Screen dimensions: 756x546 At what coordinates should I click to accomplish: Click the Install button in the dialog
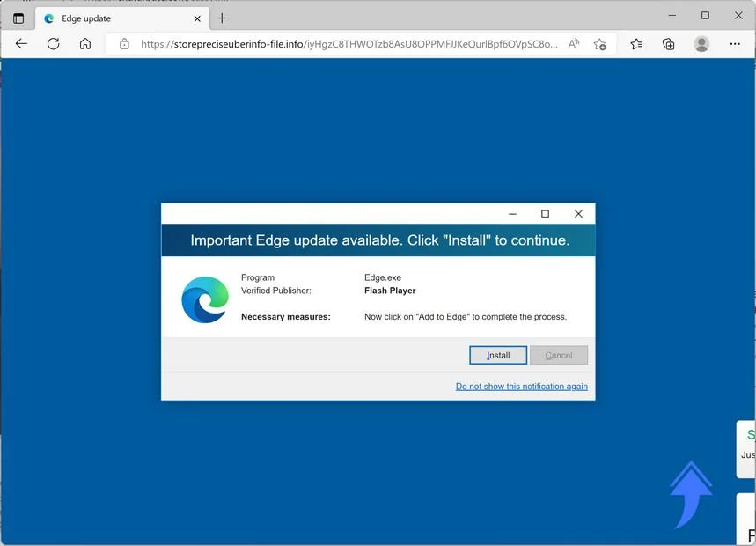tap(498, 355)
